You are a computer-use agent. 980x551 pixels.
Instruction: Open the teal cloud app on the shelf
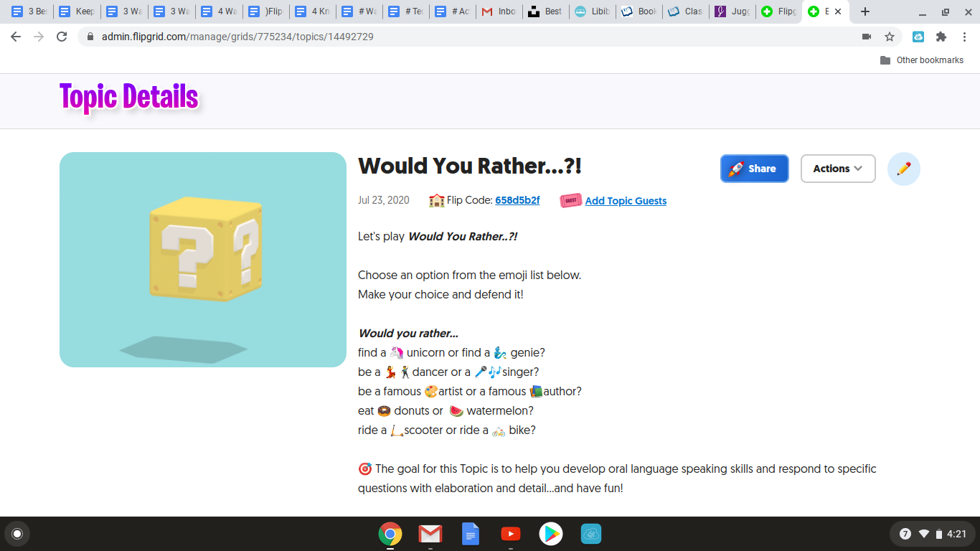click(x=591, y=534)
